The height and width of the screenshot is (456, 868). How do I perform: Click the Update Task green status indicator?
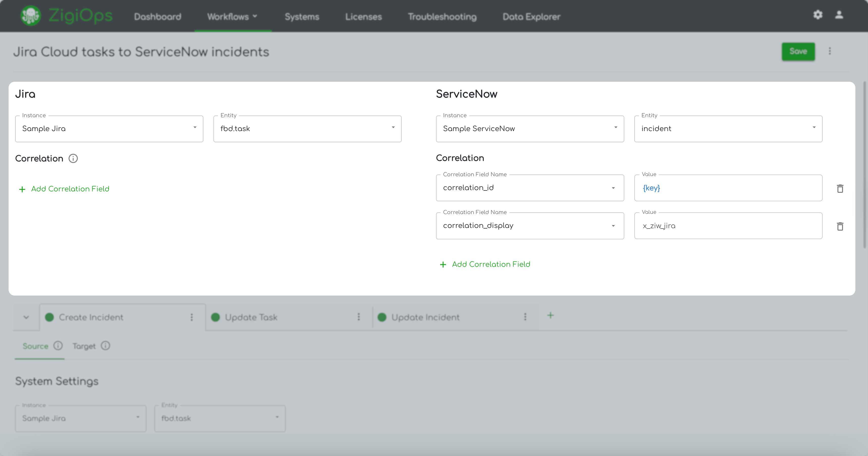pyautogui.click(x=215, y=317)
